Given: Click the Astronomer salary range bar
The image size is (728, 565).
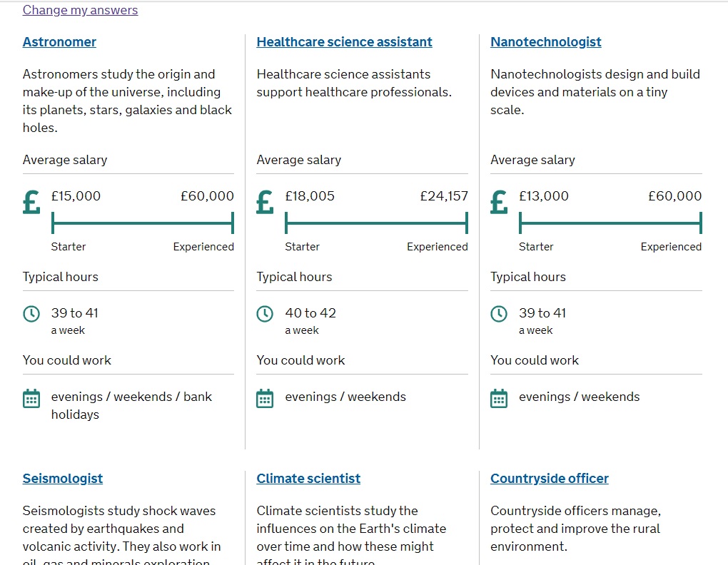Looking at the screenshot, I should click(143, 223).
